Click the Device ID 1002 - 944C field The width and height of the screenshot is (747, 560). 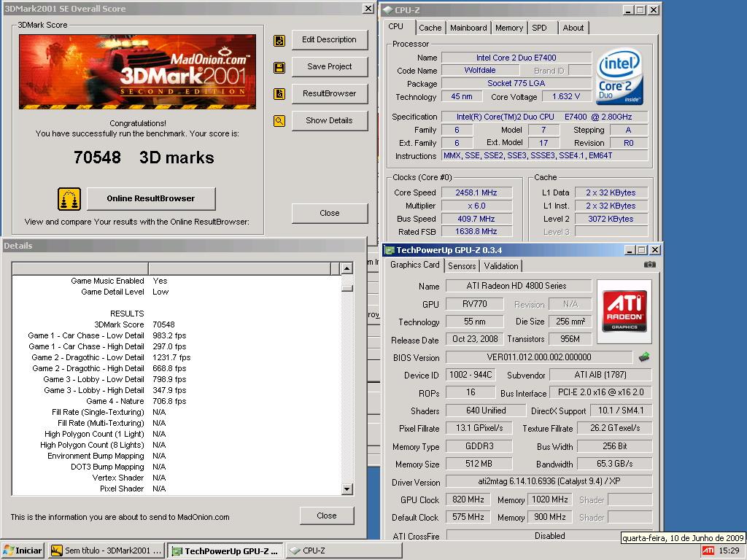coord(471,375)
